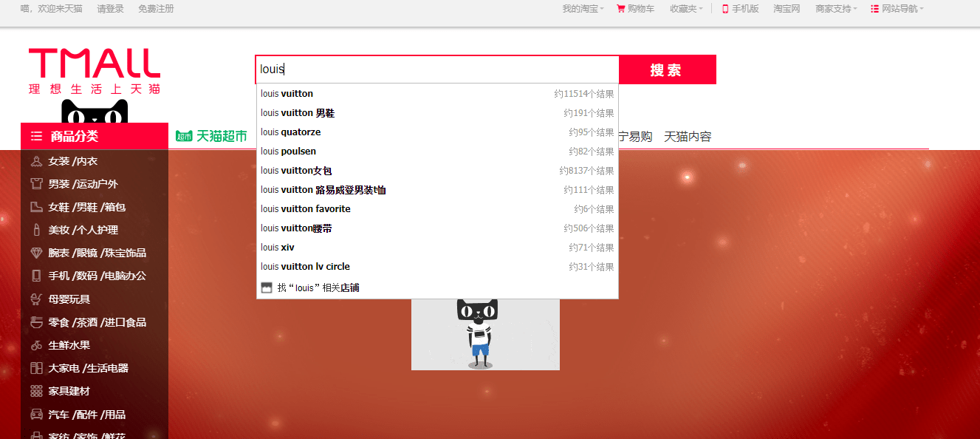The width and height of the screenshot is (980, 439).
Task: Expand the 商家支持 dropdown
Action: pyautogui.click(x=836, y=9)
